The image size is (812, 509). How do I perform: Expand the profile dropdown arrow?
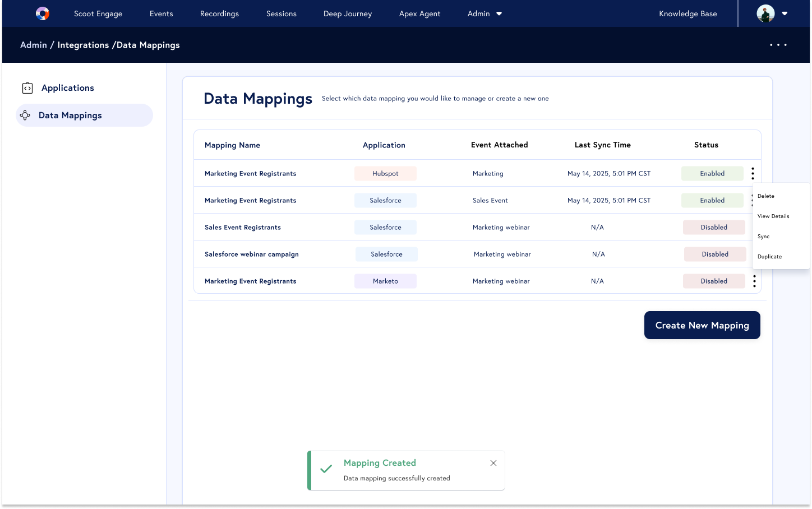point(785,13)
